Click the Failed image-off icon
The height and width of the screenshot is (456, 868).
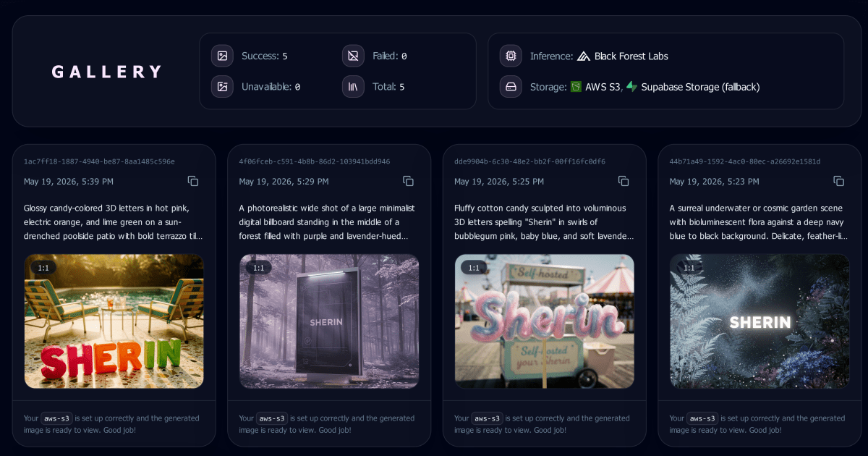pyautogui.click(x=353, y=56)
